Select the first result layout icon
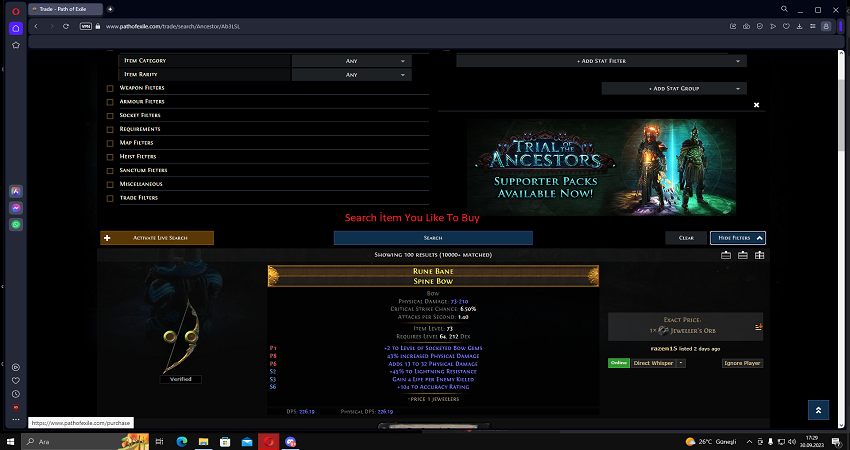Viewport: 850px width, 450px height. tap(726, 255)
